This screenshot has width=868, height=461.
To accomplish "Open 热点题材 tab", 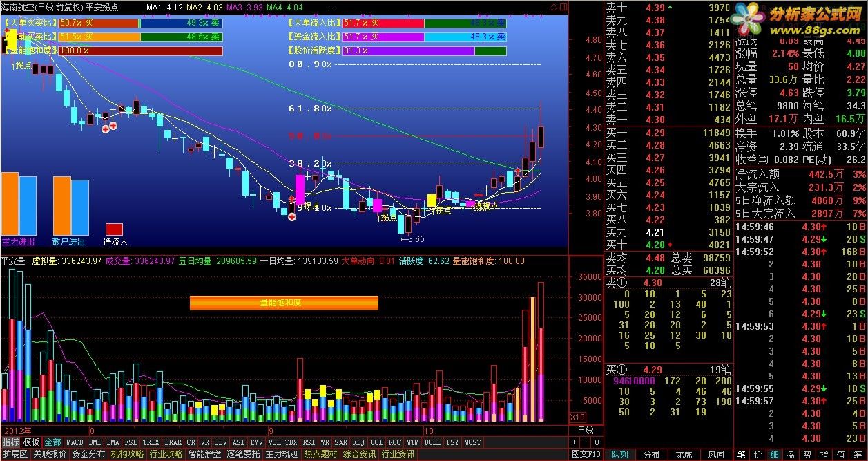I will tap(320, 455).
